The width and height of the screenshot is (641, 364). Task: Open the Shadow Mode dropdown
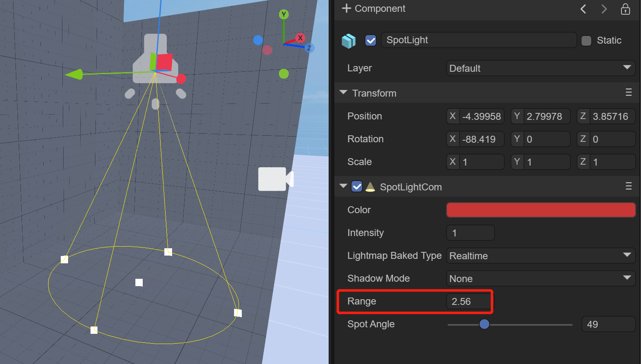540,278
